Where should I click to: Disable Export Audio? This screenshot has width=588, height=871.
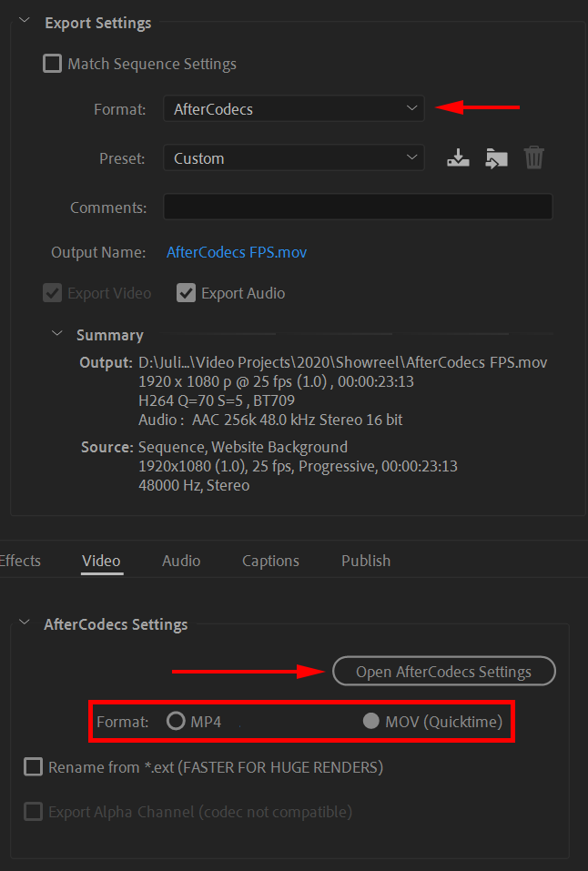click(186, 293)
